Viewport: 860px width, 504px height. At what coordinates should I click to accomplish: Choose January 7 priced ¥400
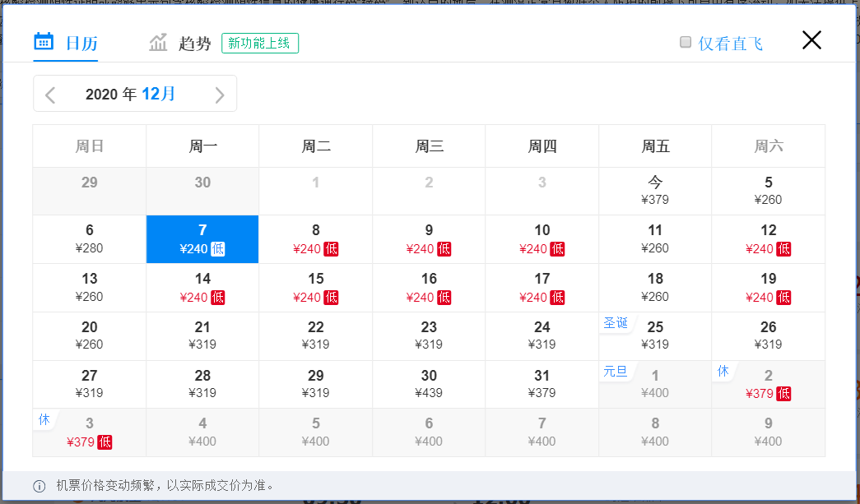(x=542, y=432)
